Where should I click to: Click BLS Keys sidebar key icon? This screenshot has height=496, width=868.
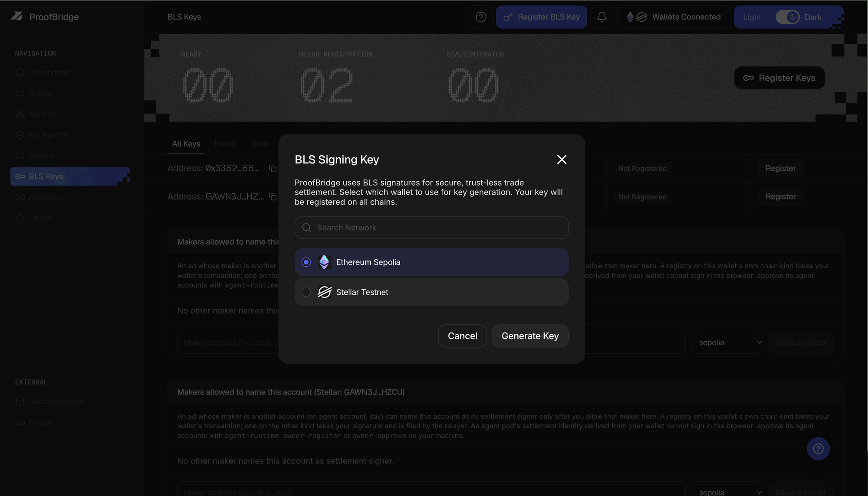20,176
